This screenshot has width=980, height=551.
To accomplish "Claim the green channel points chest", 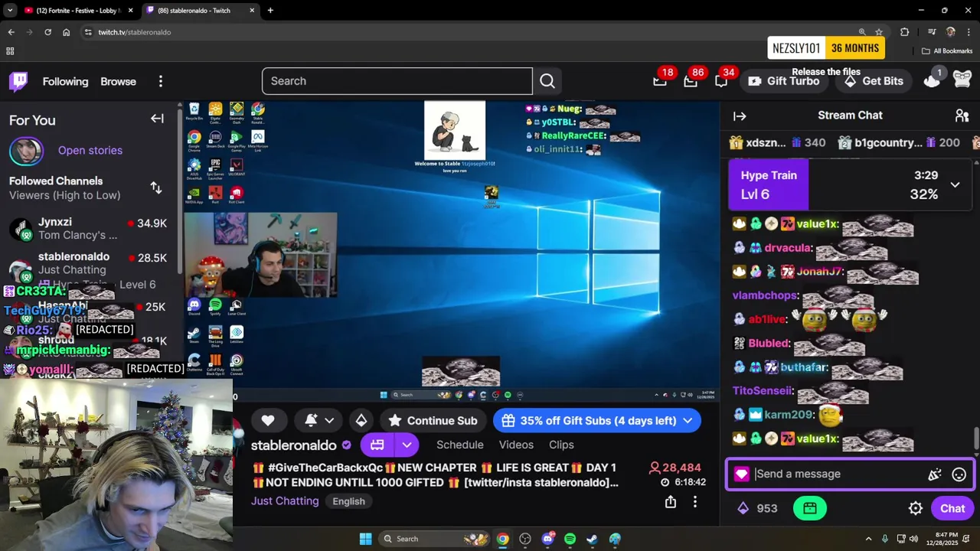I will tap(810, 508).
